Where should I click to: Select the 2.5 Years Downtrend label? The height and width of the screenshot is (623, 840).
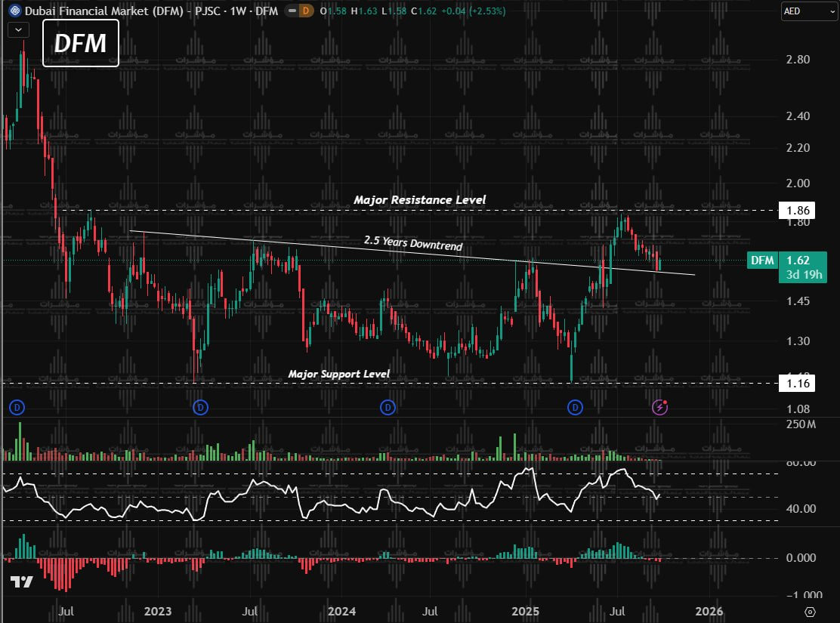(x=413, y=242)
